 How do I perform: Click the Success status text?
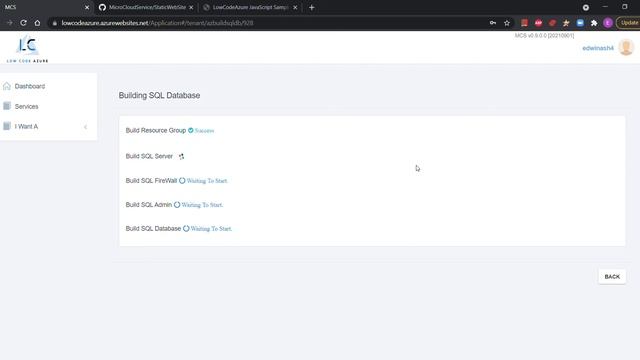tap(204, 131)
